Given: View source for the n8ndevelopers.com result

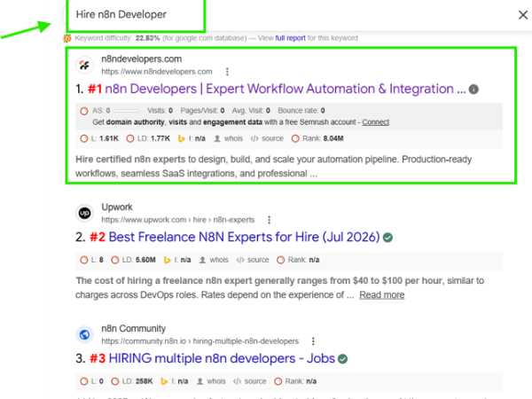Looking at the screenshot, I should [x=267, y=138].
